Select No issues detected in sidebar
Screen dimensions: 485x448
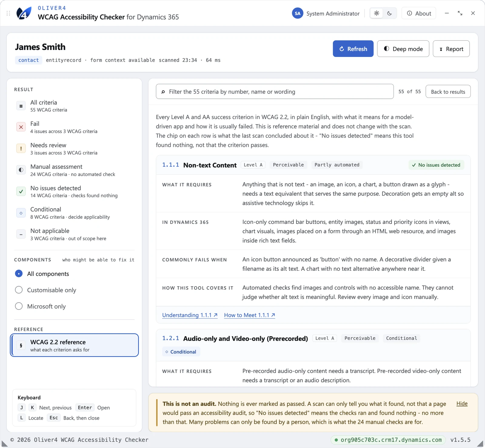(74, 191)
